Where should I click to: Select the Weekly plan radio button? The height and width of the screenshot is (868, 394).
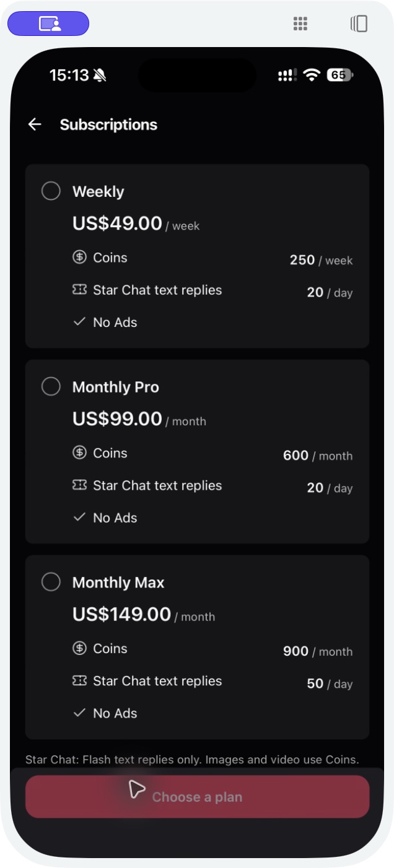pyautogui.click(x=51, y=191)
